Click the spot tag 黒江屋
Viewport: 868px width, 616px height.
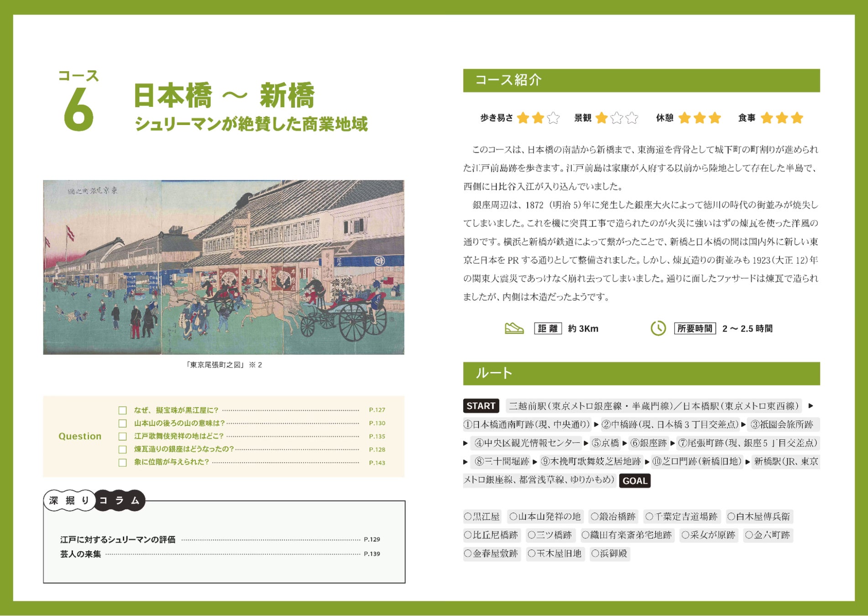482,517
